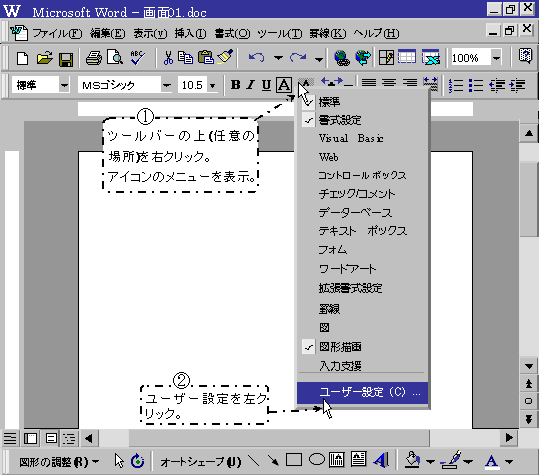
Task: Open tables and borders icon
Action: tap(386, 58)
